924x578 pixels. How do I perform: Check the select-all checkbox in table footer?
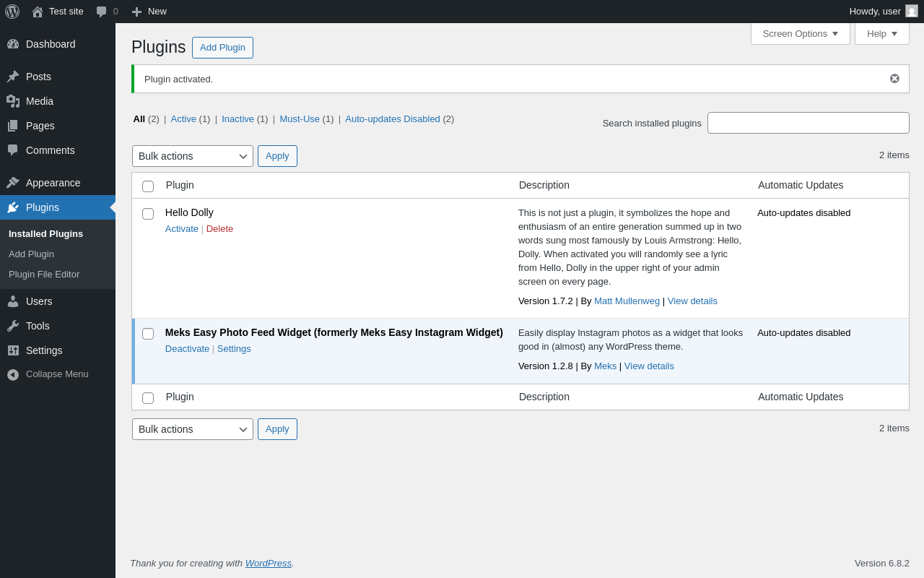pos(148,398)
